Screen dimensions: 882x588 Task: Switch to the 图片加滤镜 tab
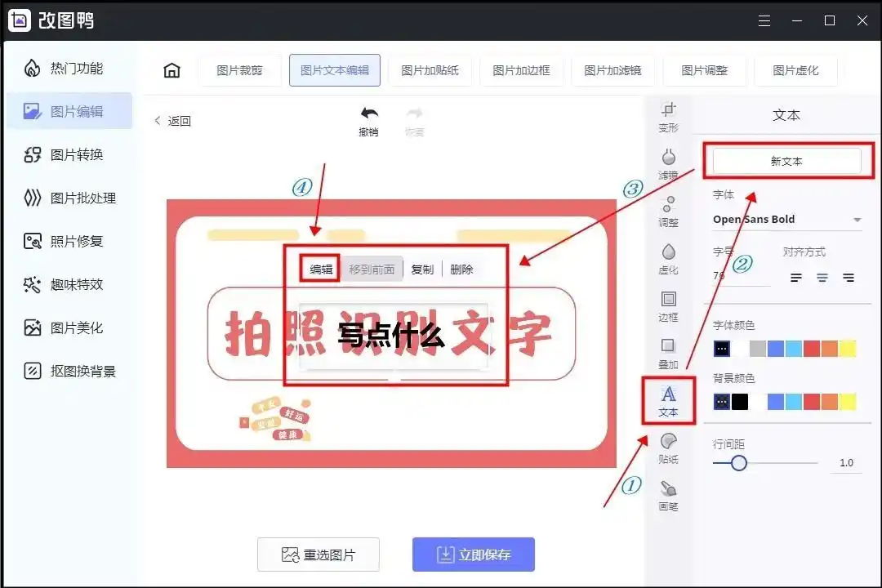click(613, 70)
